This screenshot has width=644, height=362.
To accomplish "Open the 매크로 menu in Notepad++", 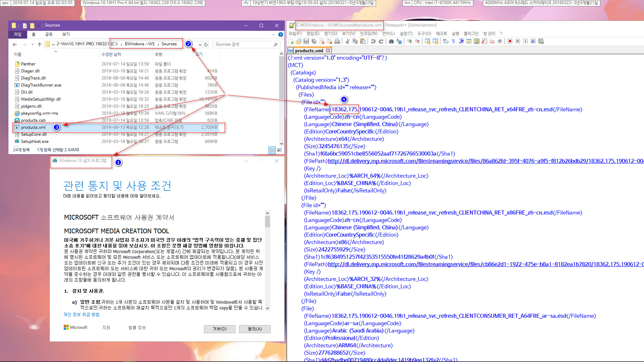I will pyautogui.click(x=441, y=34).
